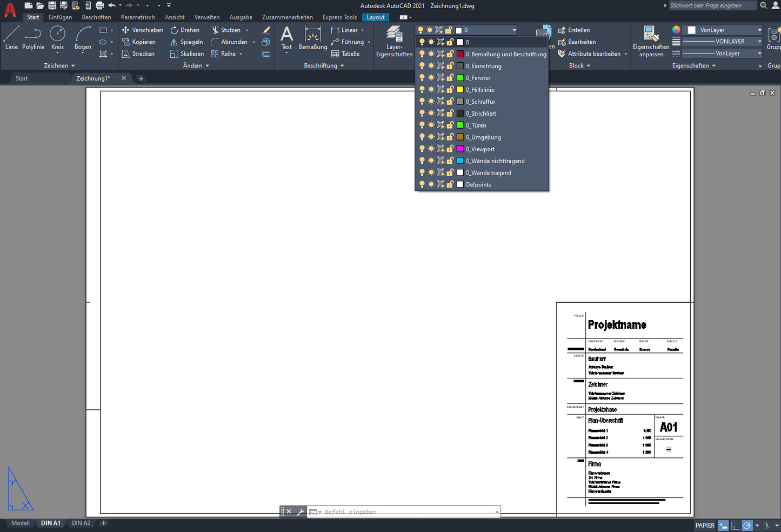Viewport: 781px width, 532px height.
Task: Close the Zeichnung1 drawing tab
Action: (x=124, y=78)
